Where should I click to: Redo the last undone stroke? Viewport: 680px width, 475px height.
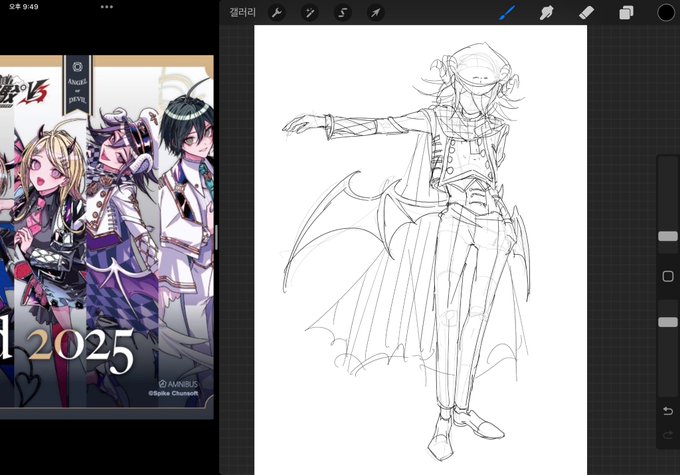[x=668, y=434]
